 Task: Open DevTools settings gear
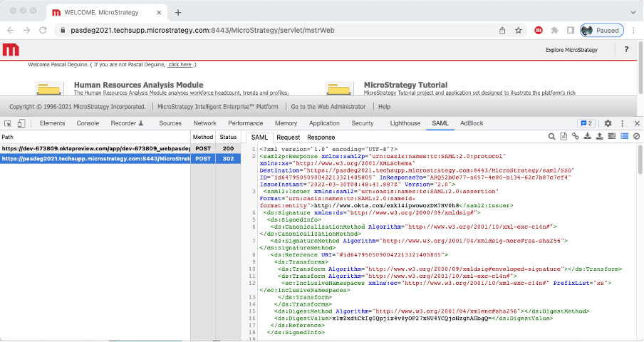pos(608,123)
